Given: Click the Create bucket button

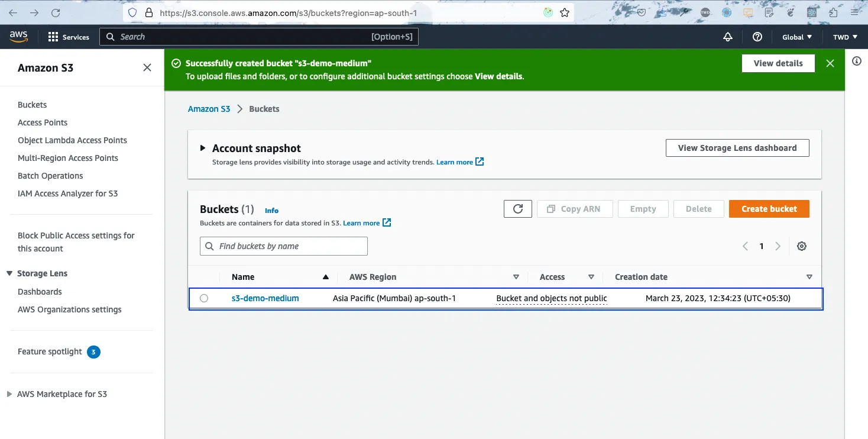Looking at the screenshot, I should 769,209.
